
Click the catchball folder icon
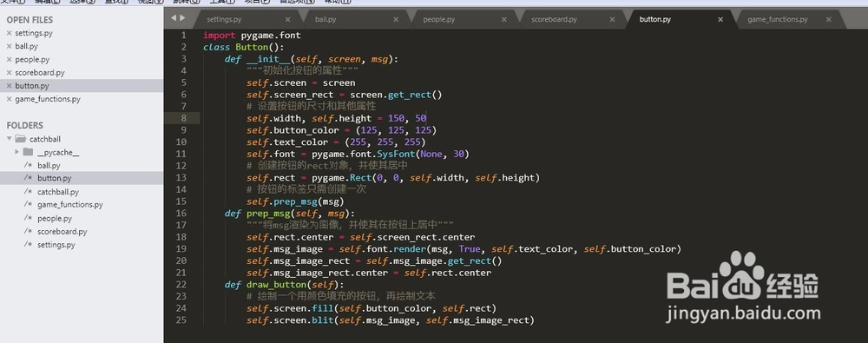pos(21,139)
